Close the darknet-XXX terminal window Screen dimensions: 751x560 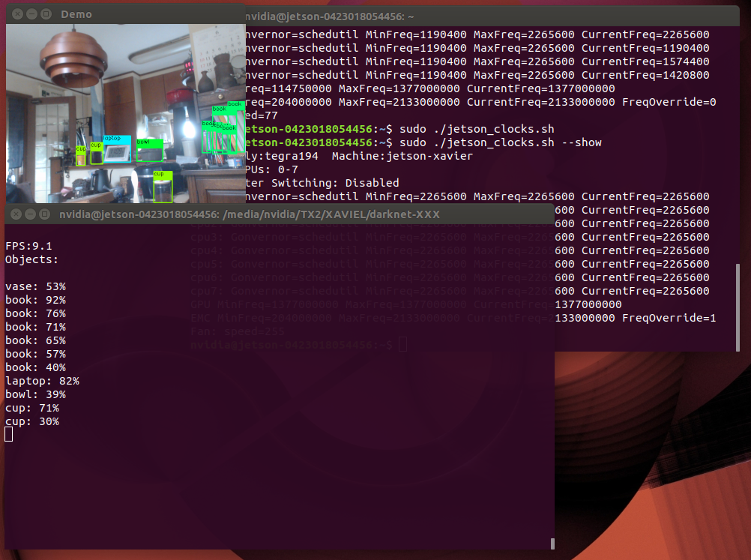pyautogui.click(x=16, y=214)
